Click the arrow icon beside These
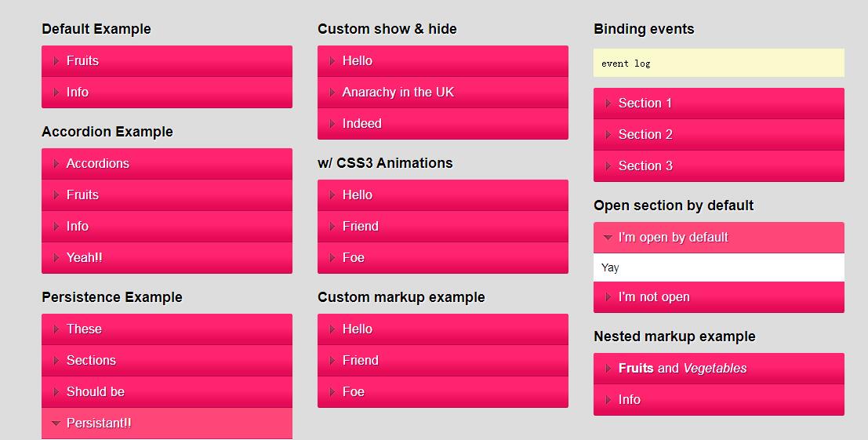This screenshot has height=440, width=868. pyautogui.click(x=56, y=329)
